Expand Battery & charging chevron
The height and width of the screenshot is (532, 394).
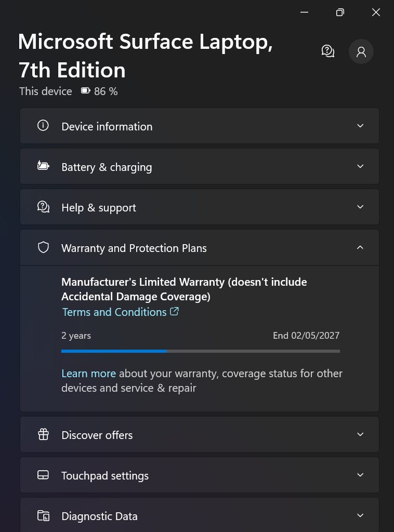click(360, 166)
